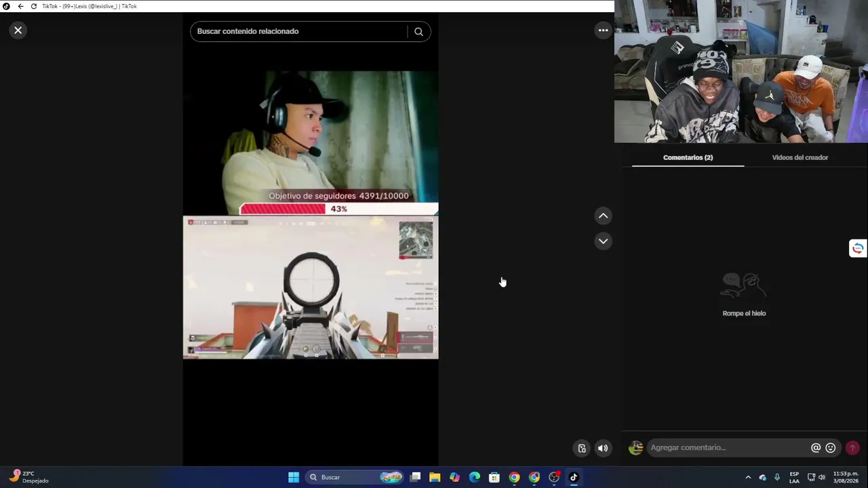Screen dimensions: 868x488
Task: Open the first Google Chrome taskbar icon
Action: point(514,477)
